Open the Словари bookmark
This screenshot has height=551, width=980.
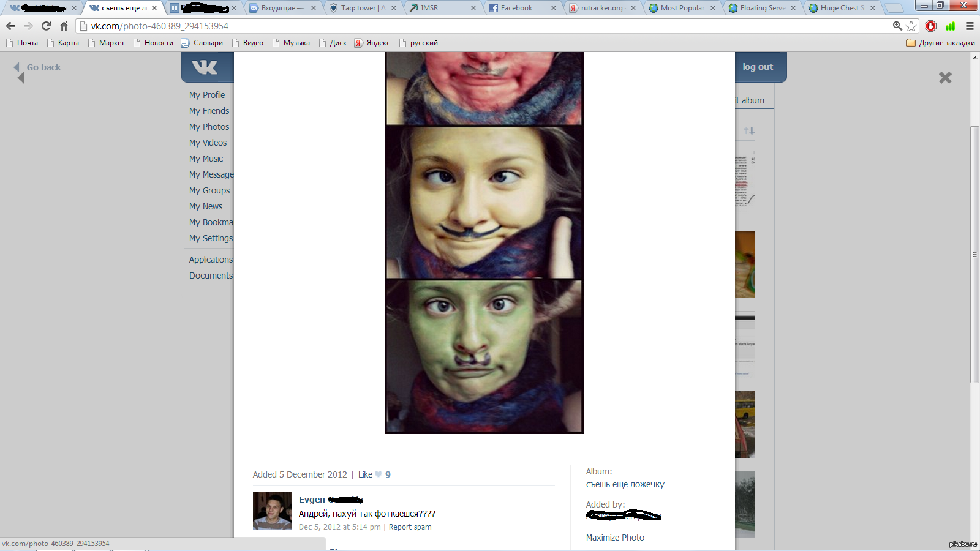tap(202, 43)
